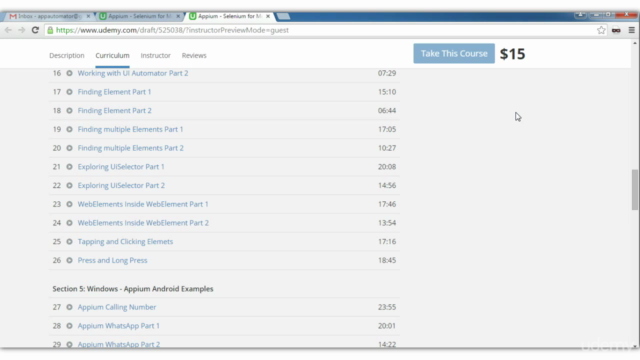The image size is (640, 360).
Task: Click duration 18:45 of Press and Long Press
Action: 387,260
